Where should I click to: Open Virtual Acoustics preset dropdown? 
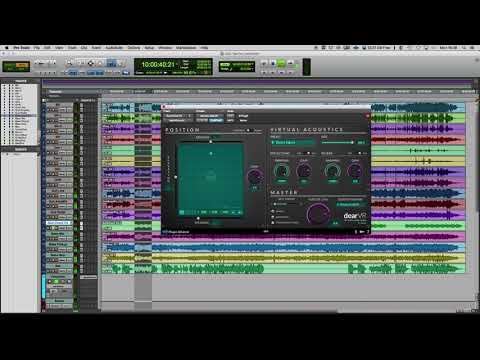(x=293, y=142)
